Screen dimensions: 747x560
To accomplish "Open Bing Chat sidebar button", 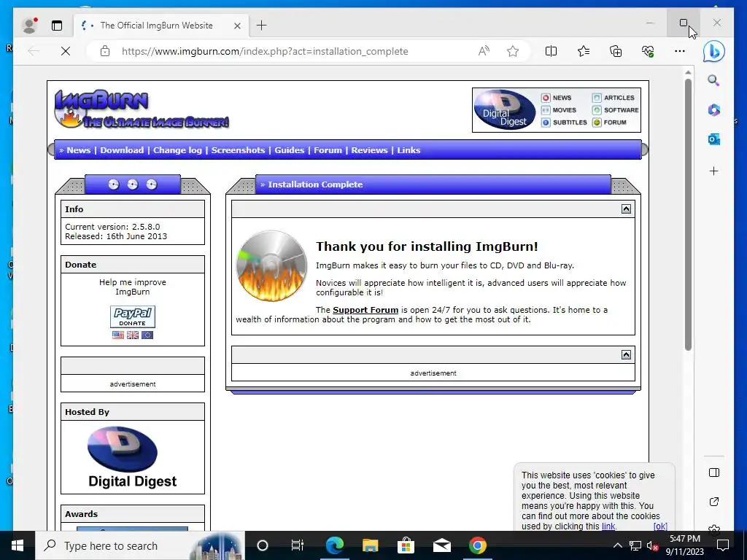I will tap(714, 51).
